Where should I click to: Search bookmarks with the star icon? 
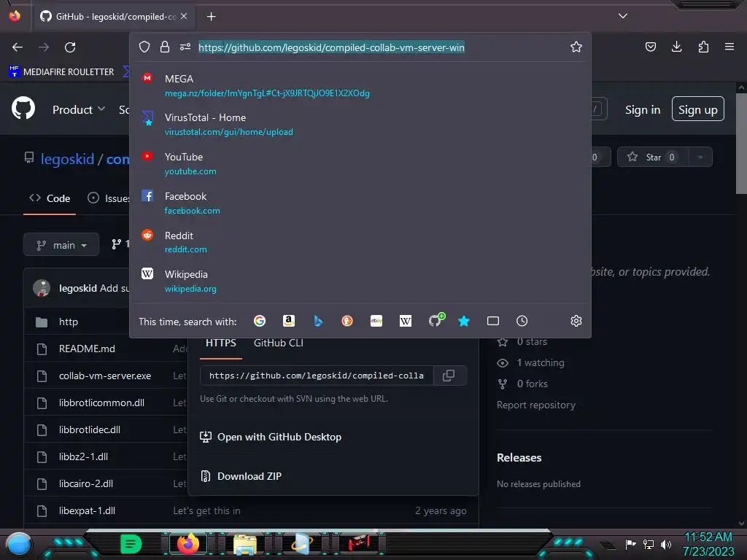pos(463,321)
